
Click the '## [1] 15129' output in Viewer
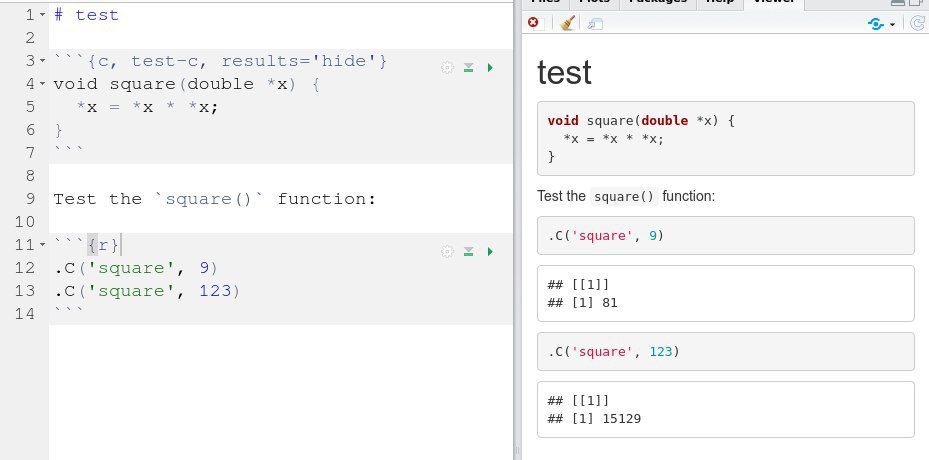(594, 419)
